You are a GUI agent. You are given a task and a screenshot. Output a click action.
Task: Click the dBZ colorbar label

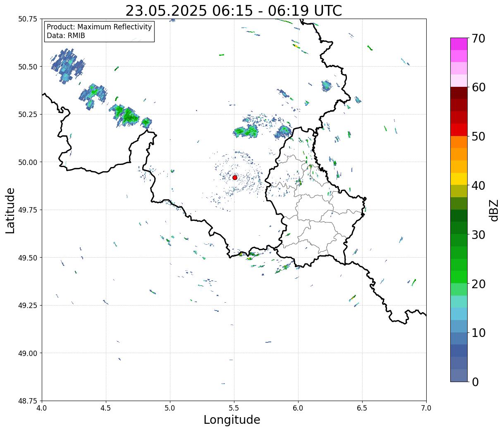tap(494, 210)
